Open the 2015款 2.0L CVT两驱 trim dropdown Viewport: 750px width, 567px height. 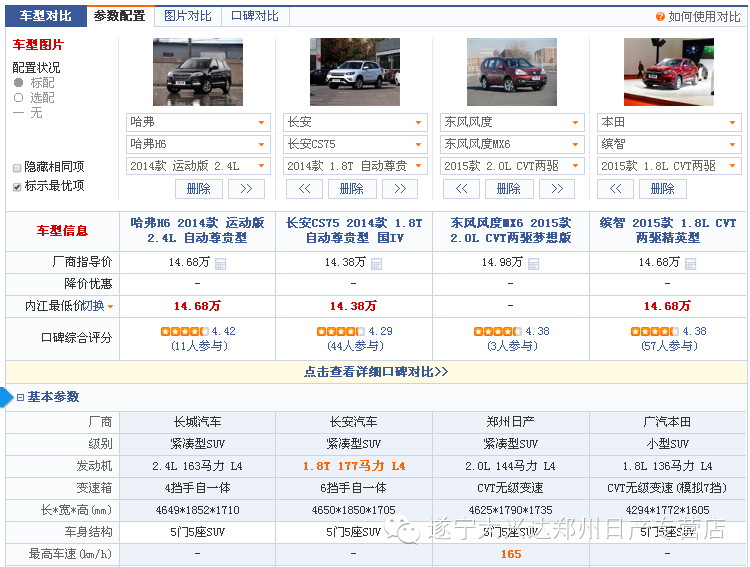point(512,166)
